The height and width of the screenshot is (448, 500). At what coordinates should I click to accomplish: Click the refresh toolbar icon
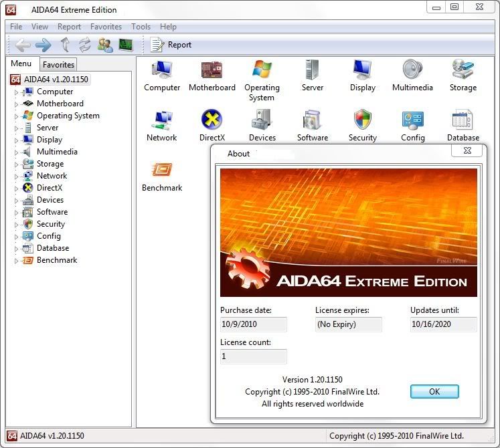(85, 45)
